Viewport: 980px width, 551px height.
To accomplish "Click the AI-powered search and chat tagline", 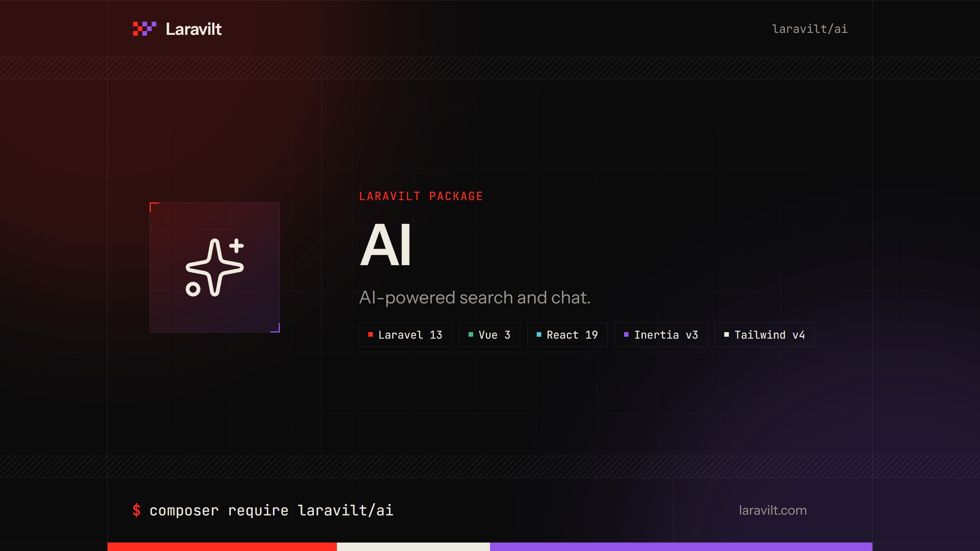I will pos(475,297).
